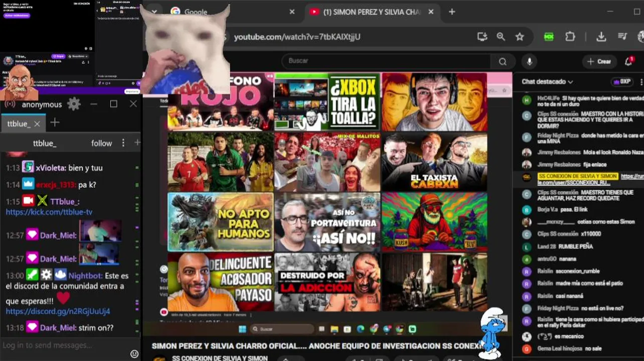Open the Extensions puzzle-piece menu
Image resolution: width=644 pixels, height=361 pixels.
pyautogui.click(x=570, y=37)
